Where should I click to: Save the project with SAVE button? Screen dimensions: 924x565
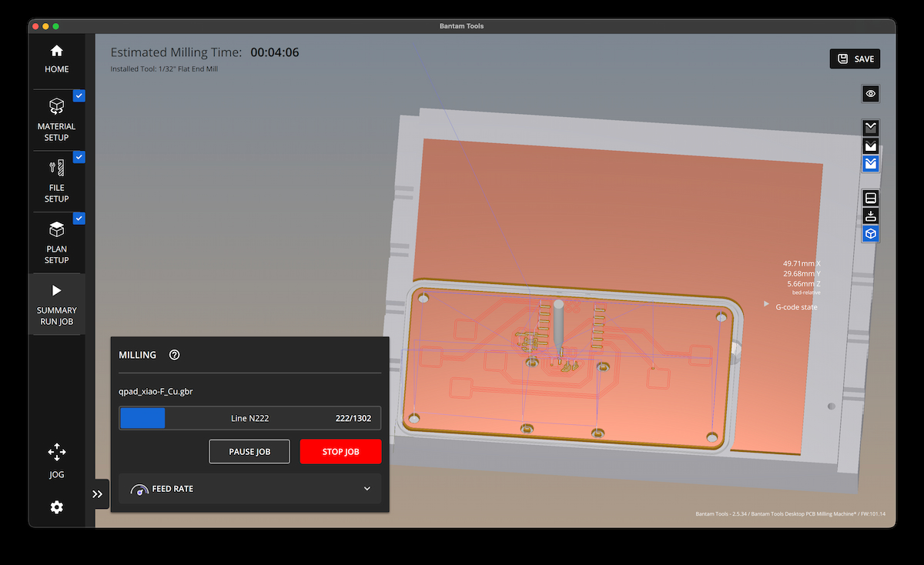[x=855, y=59]
